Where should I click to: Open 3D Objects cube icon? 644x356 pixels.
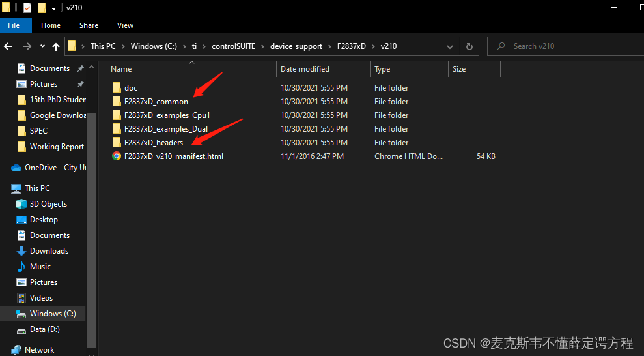tap(21, 204)
